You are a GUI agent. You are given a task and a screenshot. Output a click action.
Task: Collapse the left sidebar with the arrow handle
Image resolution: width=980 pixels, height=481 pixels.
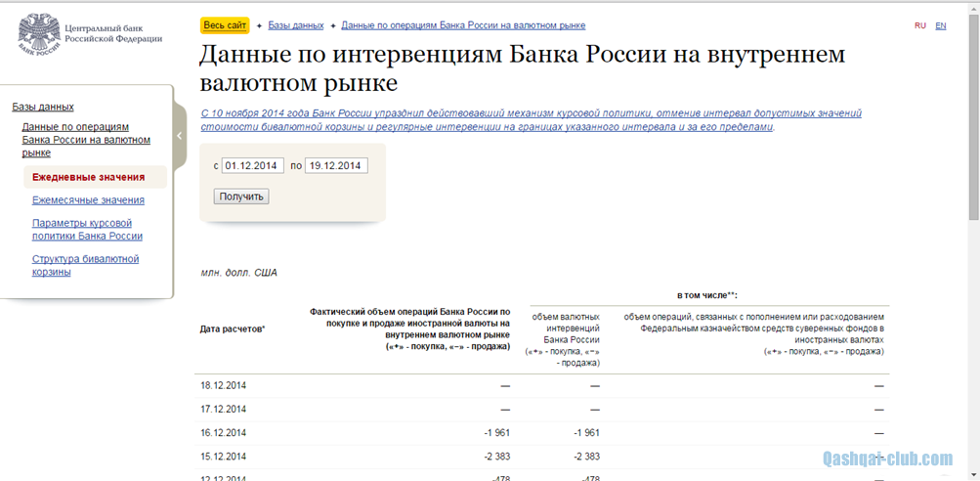tap(180, 137)
